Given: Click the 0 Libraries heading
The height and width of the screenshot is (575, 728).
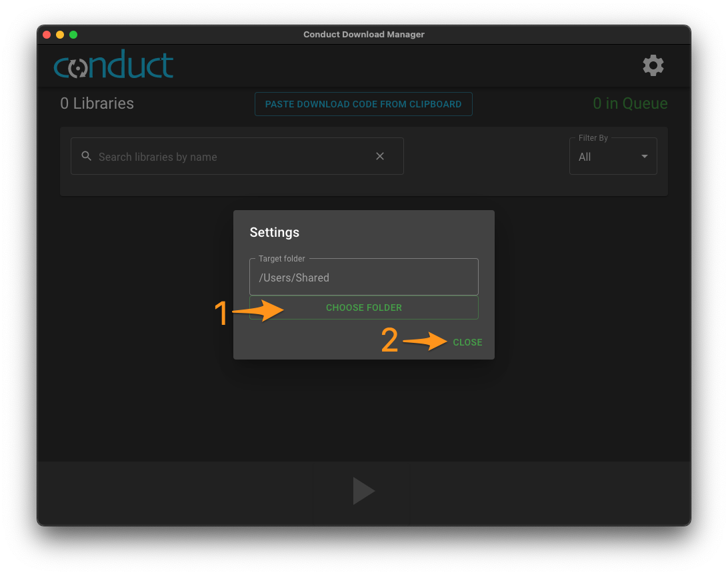Looking at the screenshot, I should (97, 103).
